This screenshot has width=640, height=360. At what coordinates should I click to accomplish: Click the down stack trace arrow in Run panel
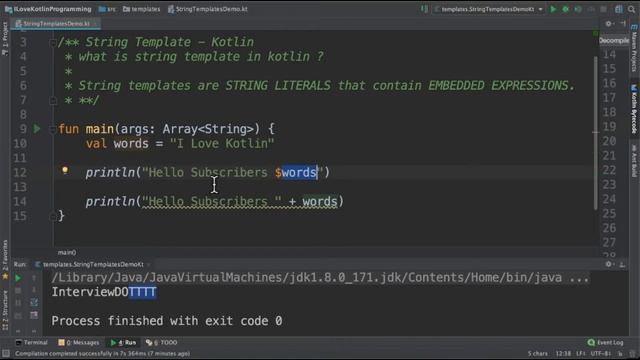tap(34, 290)
